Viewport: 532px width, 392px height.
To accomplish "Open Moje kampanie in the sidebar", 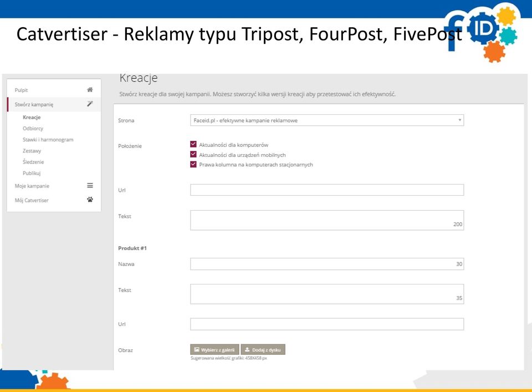I will pyautogui.click(x=54, y=186).
